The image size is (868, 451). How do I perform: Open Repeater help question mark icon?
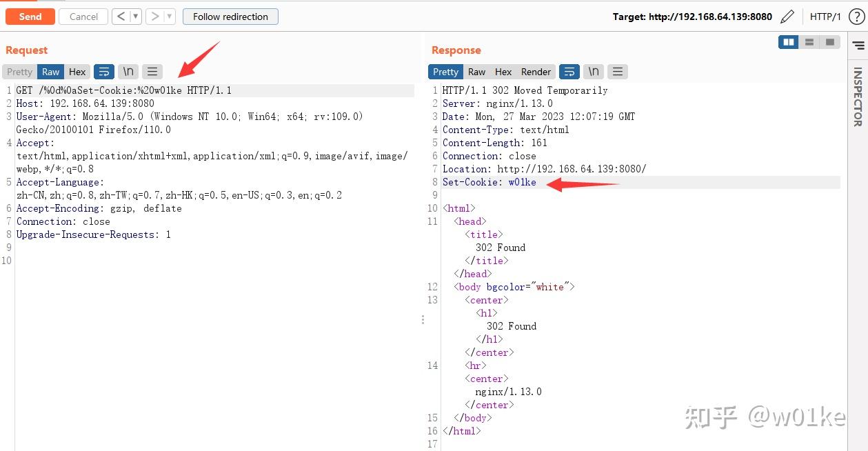tap(856, 17)
